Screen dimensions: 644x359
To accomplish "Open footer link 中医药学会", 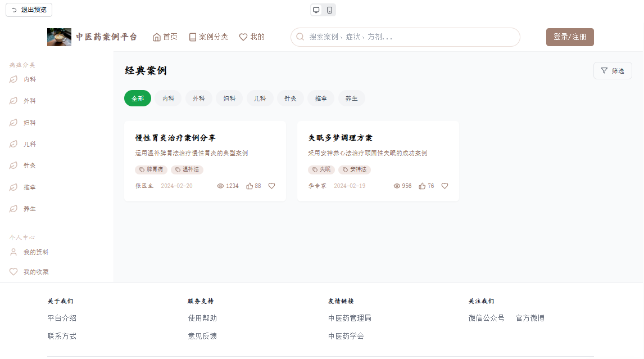I will point(346,336).
